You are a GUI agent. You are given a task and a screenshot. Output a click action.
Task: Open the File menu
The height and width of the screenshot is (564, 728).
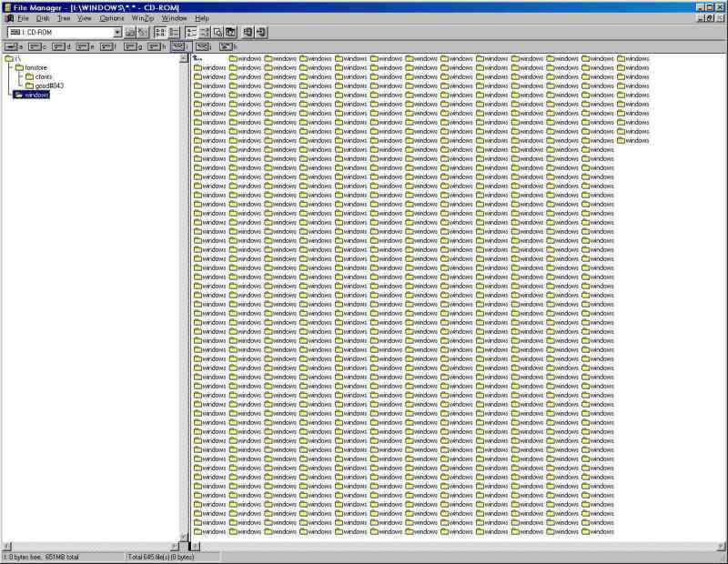[23, 18]
